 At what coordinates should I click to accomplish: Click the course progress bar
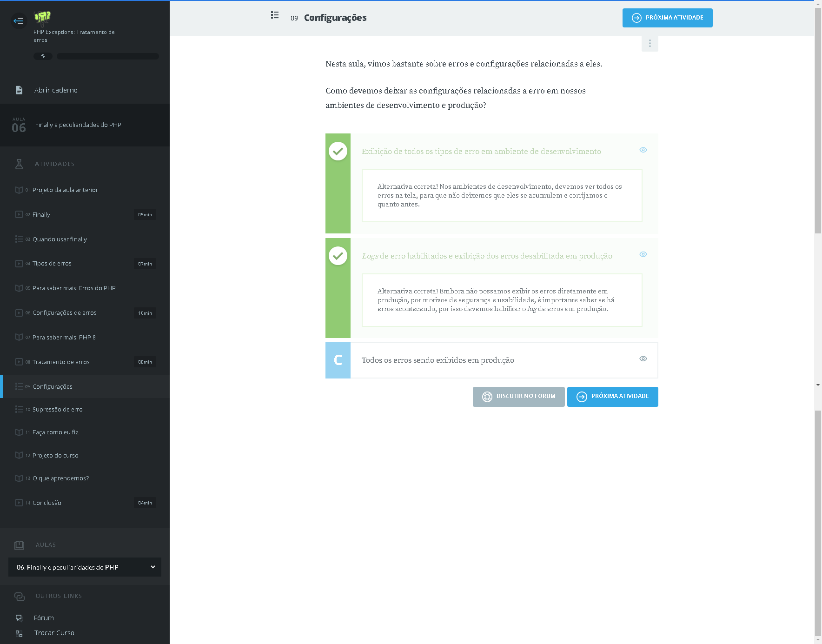pyautogui.click(x=108, y=56)
